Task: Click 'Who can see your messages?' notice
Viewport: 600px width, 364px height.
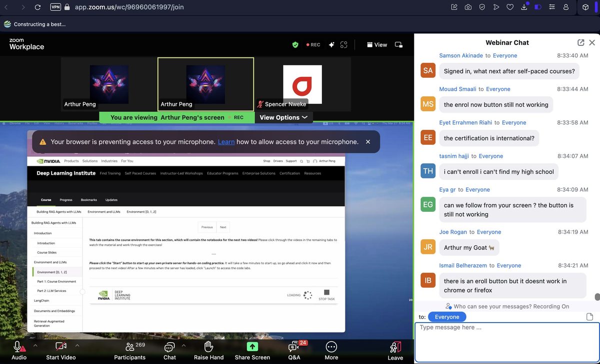Action: (x=507, y=306)
